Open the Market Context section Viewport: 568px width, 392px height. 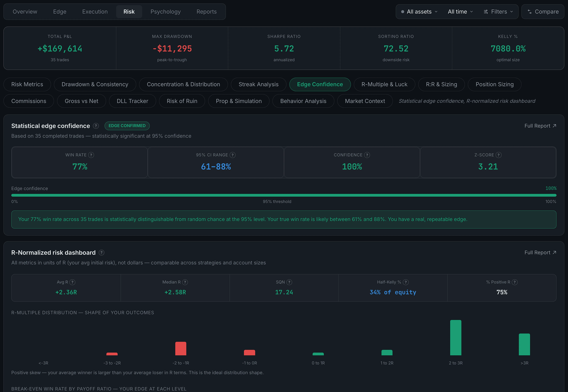pos(365,101)
